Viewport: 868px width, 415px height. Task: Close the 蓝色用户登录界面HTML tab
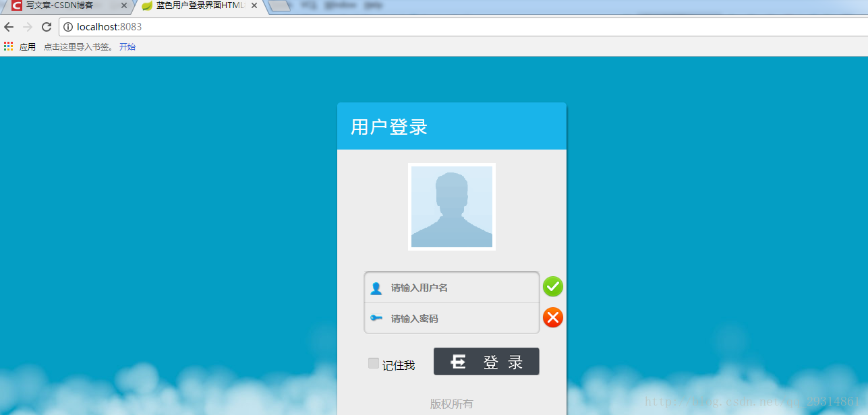click(254, 5)
